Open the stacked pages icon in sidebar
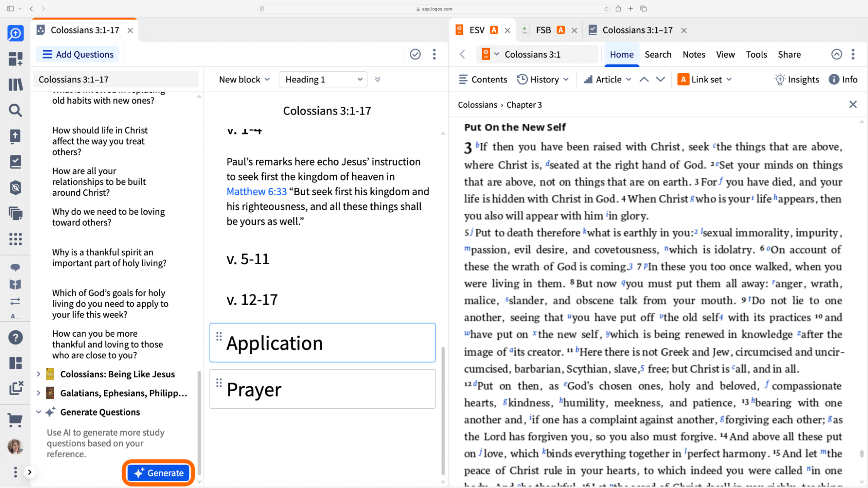 (16, 213)
